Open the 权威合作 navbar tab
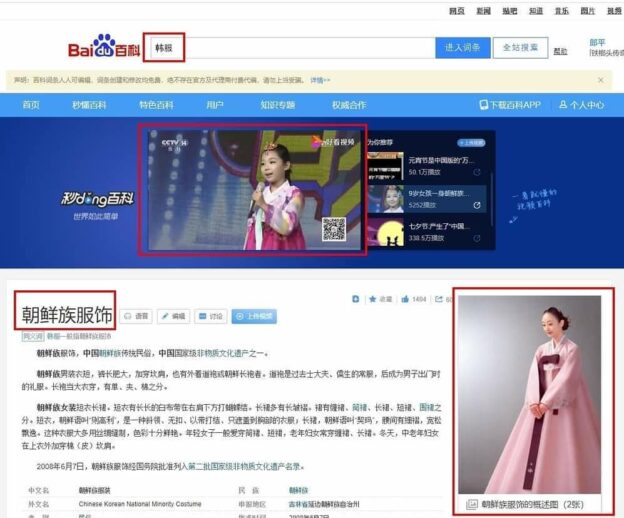Image resolution: width=624 pixels, height=518 pixels. click(x=349, y=105)
